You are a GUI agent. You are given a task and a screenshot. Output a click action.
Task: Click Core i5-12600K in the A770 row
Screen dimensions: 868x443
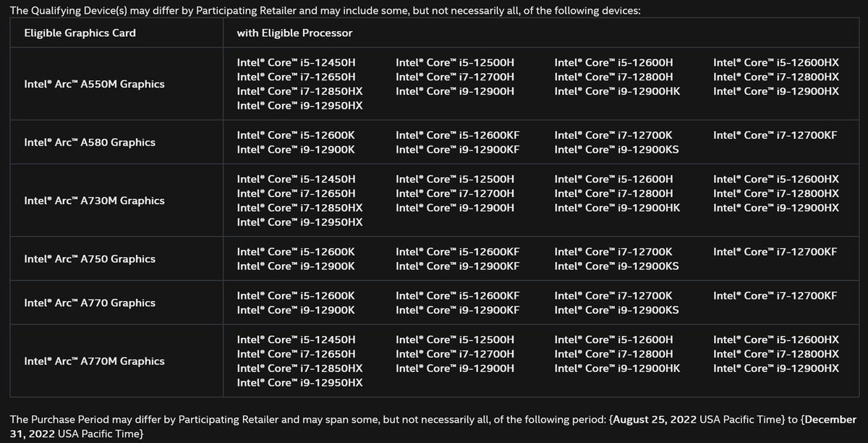coord(295,295)
